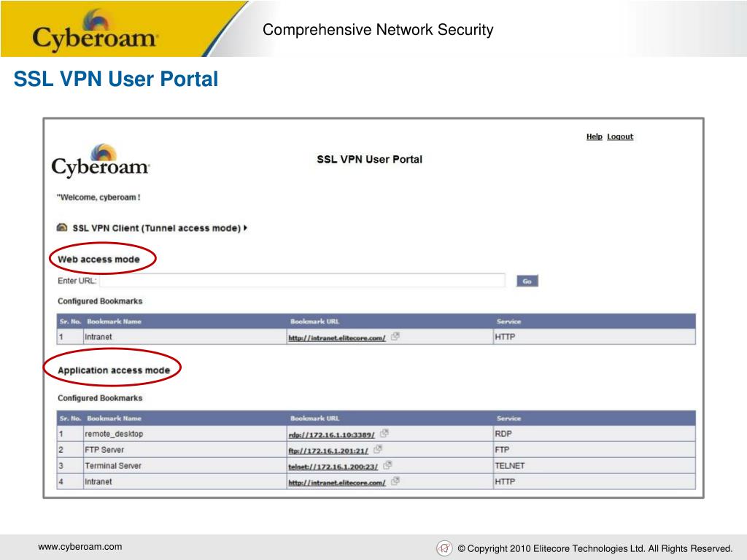Click Bookmark URL header in Application access table

(315, 418)
